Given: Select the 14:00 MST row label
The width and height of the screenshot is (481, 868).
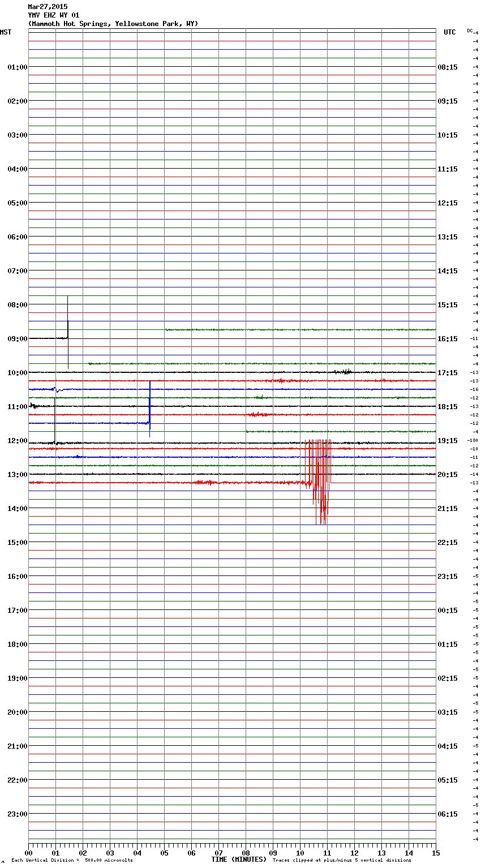Looking at the screenshot, I should tap(18, 509).
